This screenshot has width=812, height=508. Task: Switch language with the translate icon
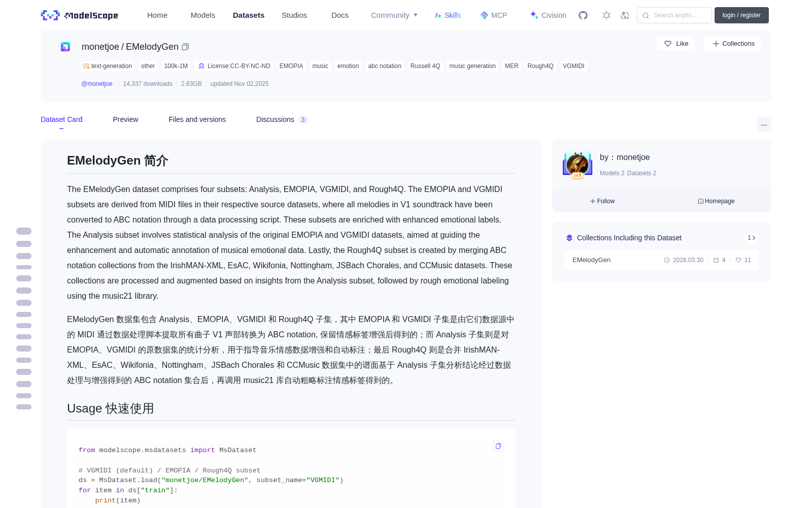point(625,15)
